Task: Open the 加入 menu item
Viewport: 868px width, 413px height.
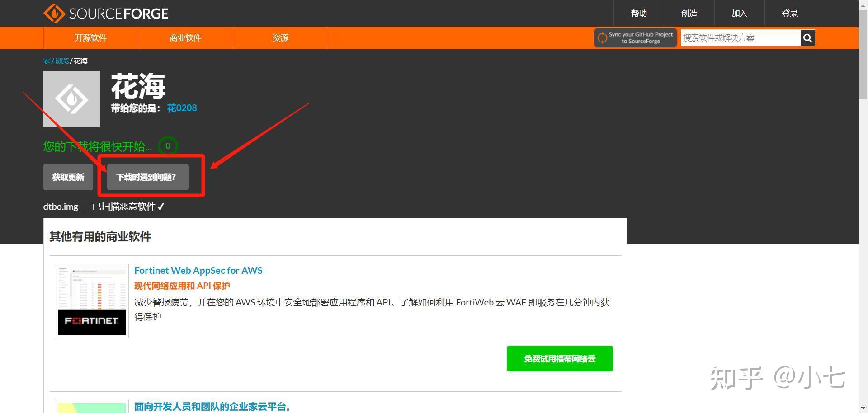Action: tap(739, 14)
